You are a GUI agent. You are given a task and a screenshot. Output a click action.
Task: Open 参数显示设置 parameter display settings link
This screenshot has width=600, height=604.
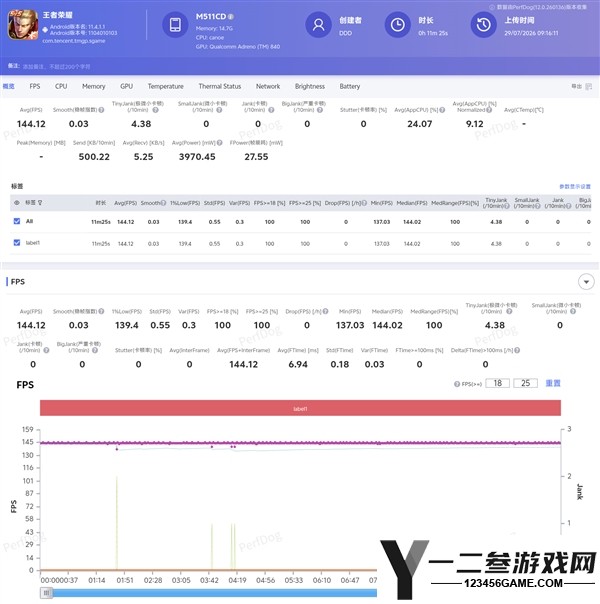(x=575, y=186)
